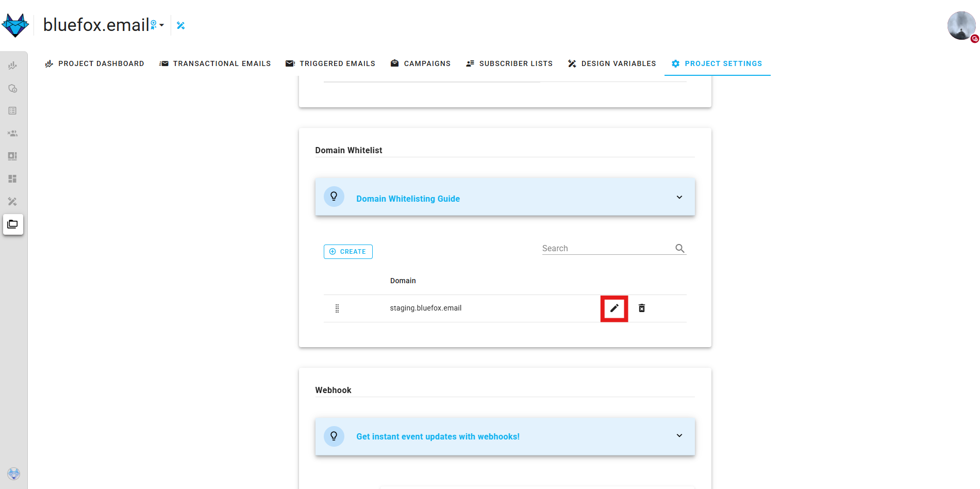Expand the webhooks guide chevron
980x489 pixels.
pos(679,435)
